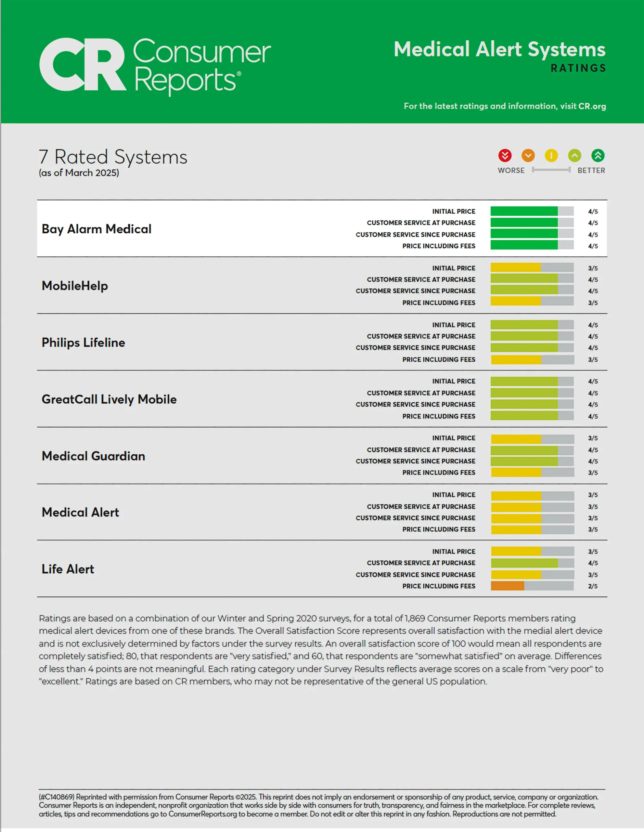Click the CR.org visit text in header

click(x=592, y=106)
